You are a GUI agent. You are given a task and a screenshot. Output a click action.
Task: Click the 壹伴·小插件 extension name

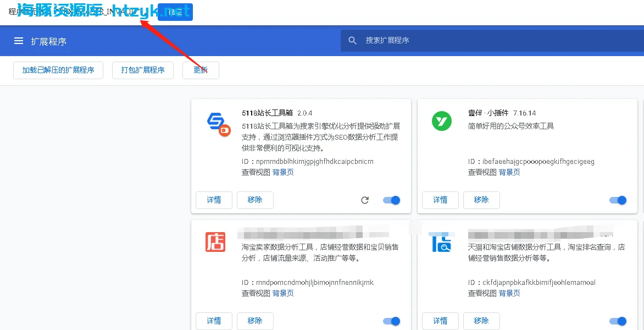488,113
